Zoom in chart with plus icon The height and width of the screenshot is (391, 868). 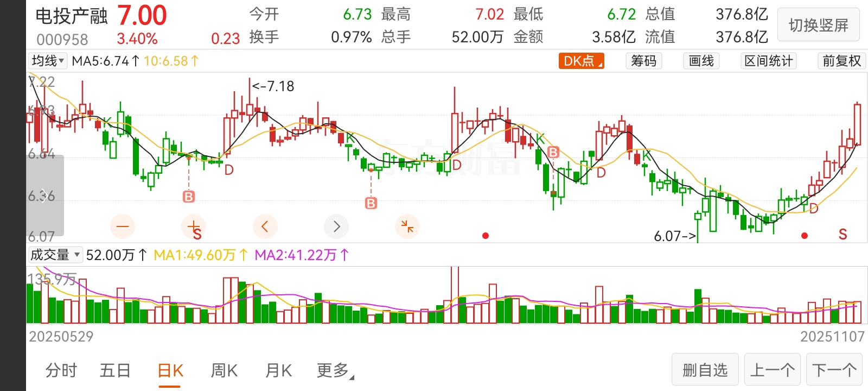(x=194, y=226)
